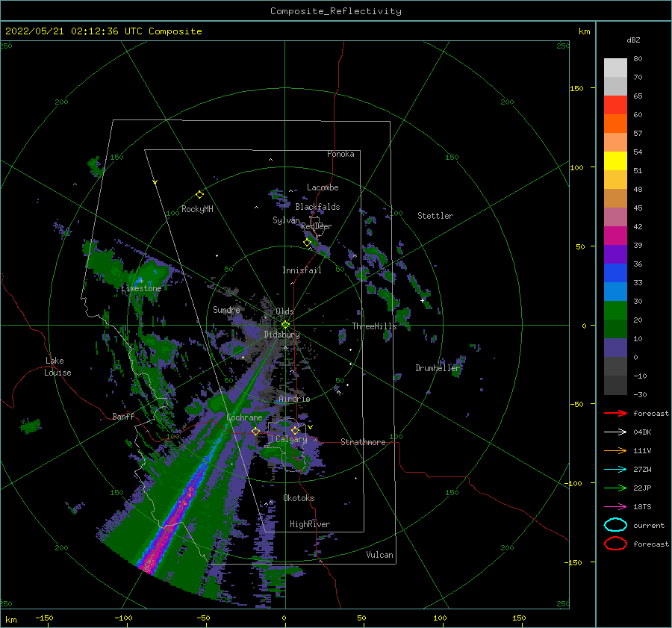
Task: Click the bright green 20-30 dBZ swatch
Action: pos(615,311)
